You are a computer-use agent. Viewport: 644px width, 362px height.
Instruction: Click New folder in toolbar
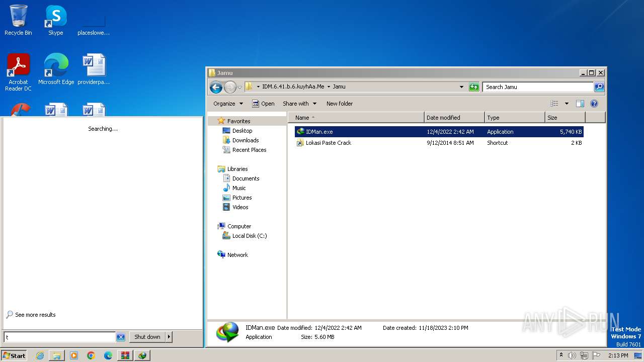click(x=340, y=104)
